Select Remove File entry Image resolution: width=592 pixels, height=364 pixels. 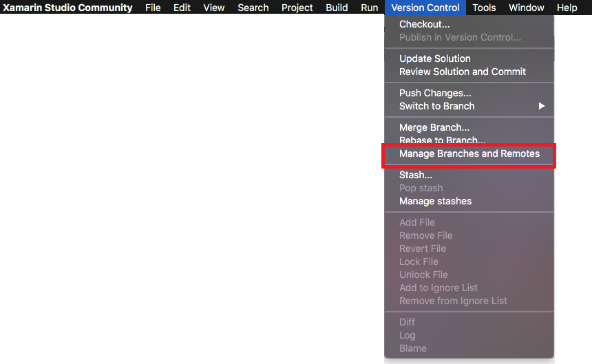point(469,235)
